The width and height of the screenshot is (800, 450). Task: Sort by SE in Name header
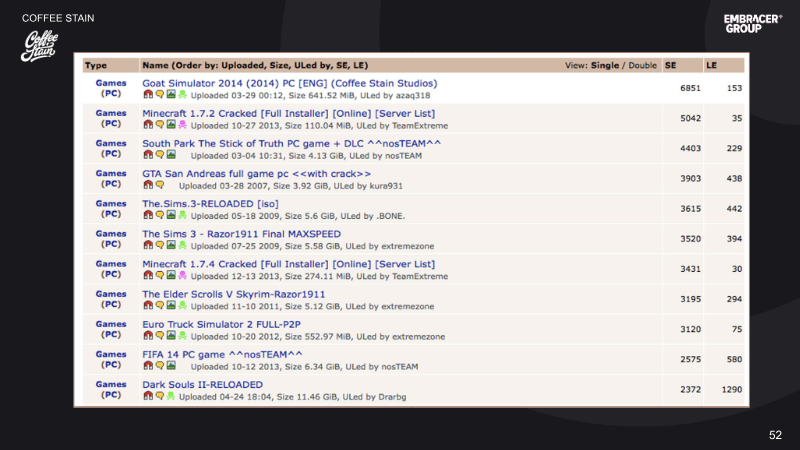342,65
